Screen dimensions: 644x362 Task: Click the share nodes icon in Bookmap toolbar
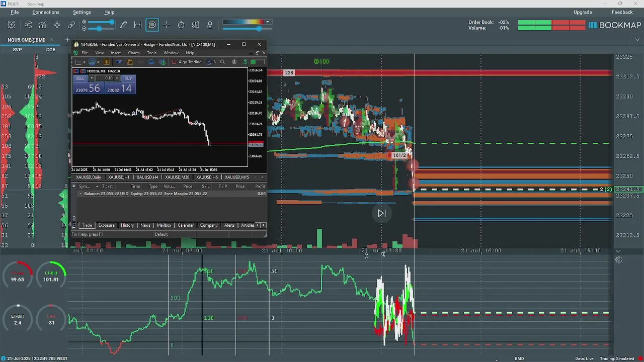(x=28, y=25)
